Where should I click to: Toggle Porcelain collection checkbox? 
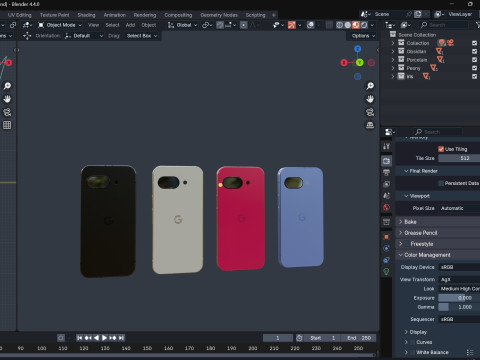[x=475, y=60]
